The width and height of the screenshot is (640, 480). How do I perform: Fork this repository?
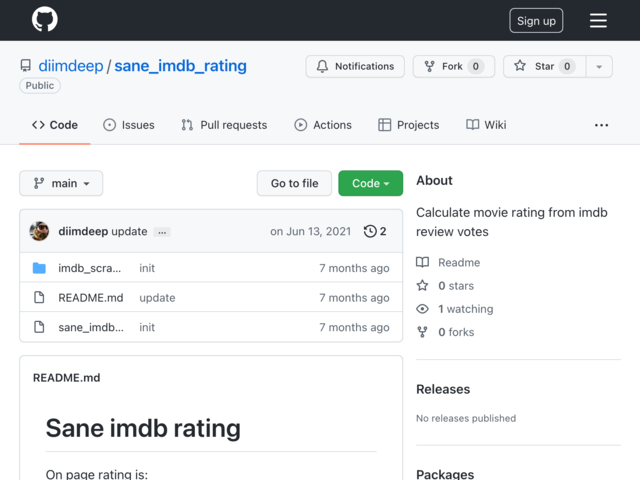coord(453,66)
